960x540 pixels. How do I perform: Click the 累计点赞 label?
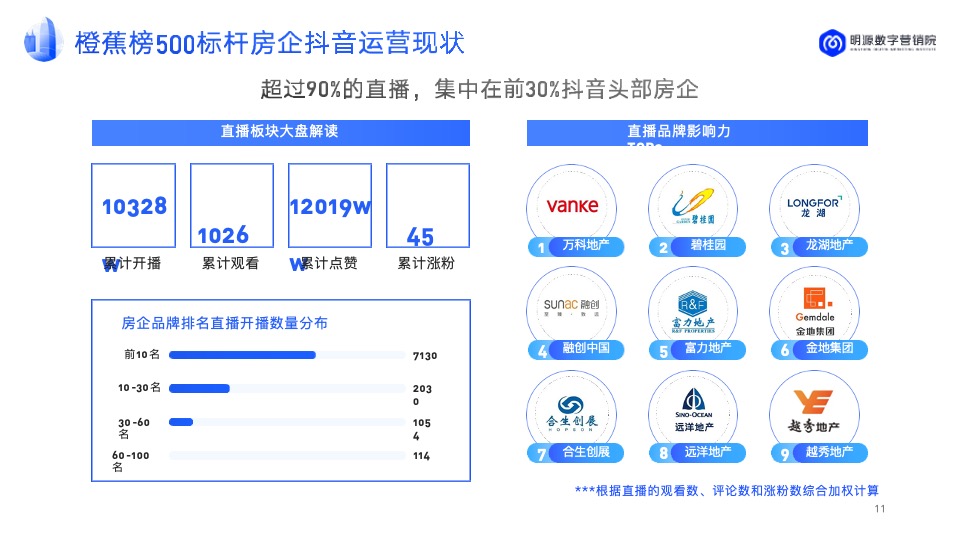[x=329, y=263]
